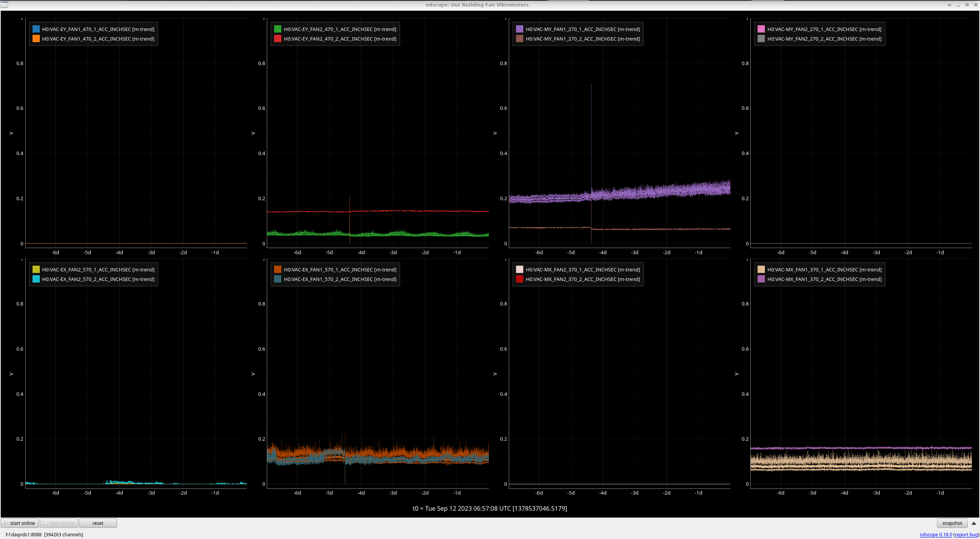The width and height of the screenshot is (980, 539).
Task: Click h1daqnds1:8088 server status text
Action: pos(44,534)
